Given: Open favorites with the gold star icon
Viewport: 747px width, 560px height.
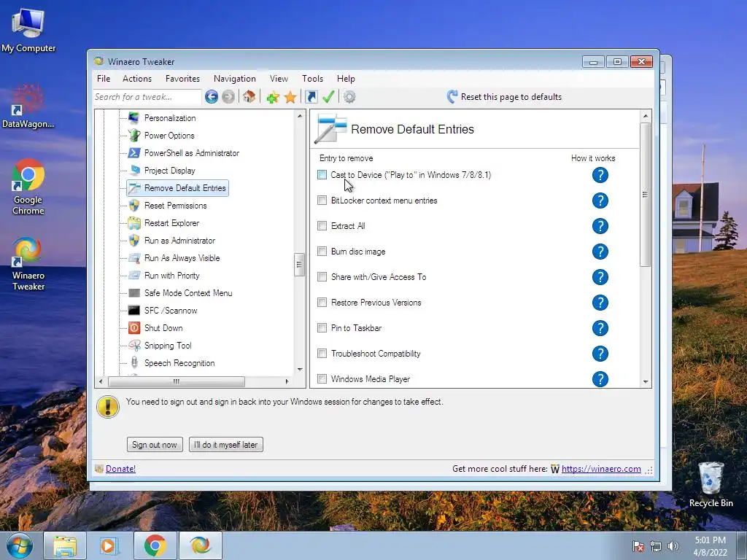Looking at the screenshot, I should tap(290, 97).
